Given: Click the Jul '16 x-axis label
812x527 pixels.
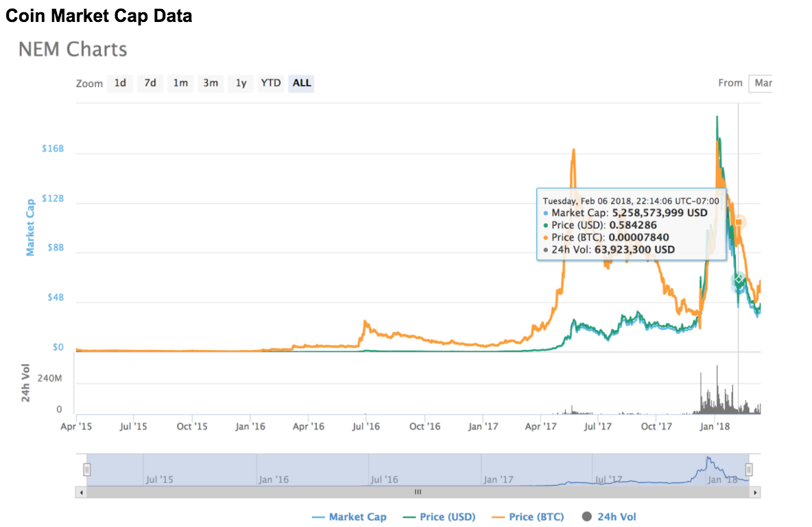Looking at the screenshot, I should 366,426.
